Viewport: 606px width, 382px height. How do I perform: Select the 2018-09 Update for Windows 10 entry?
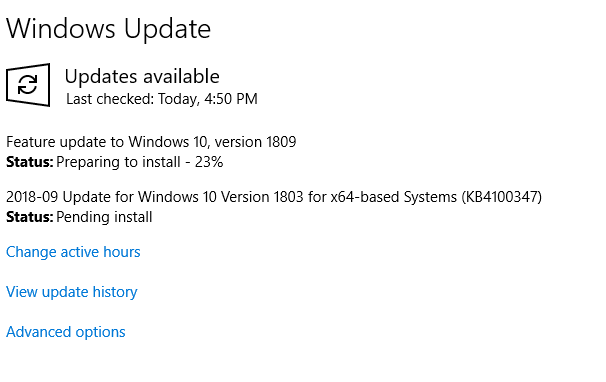(274, 197)
